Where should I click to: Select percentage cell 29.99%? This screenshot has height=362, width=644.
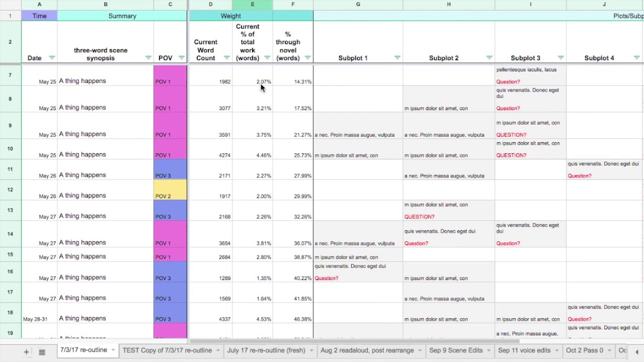pos(293,190)
